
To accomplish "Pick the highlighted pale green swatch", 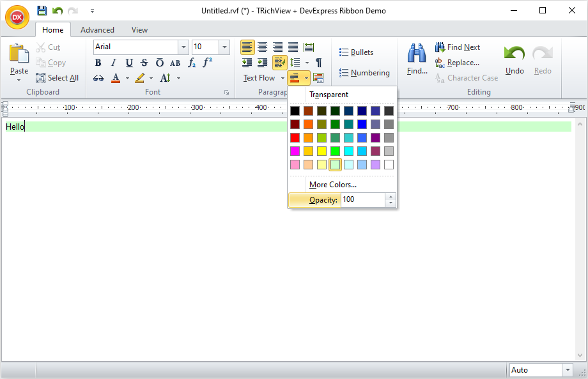I will click(336, 164).
